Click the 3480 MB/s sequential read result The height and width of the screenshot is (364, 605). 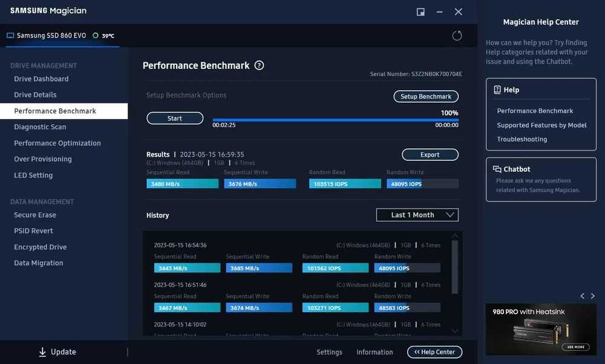(x=183, y=184)
